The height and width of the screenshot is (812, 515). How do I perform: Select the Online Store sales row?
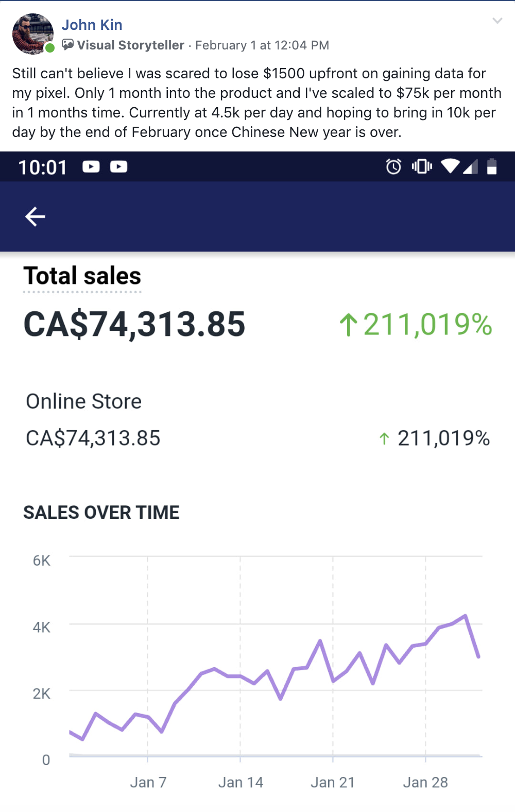coord(257,420)
